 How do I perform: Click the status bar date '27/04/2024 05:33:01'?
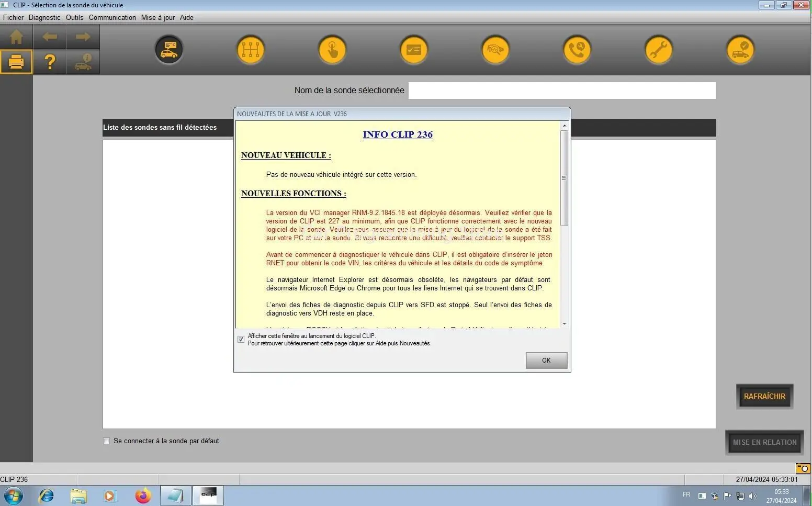tap(766, 479)
